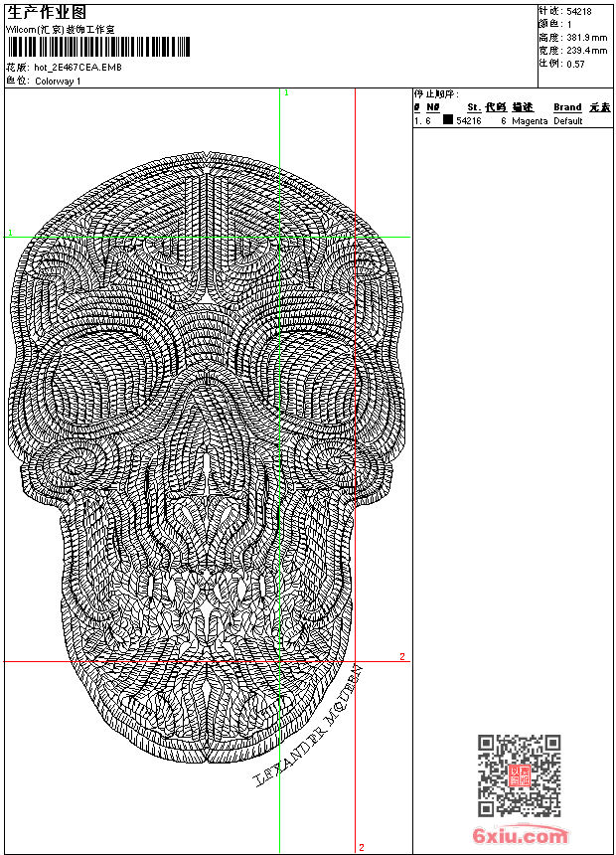This screenshot has width=616, height=855.
Task: Click the scale value 0.57
Action: (x=575, y=64)
